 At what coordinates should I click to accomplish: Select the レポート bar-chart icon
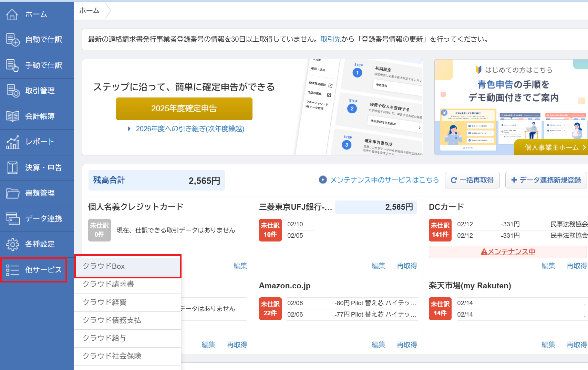coord(12,142)
